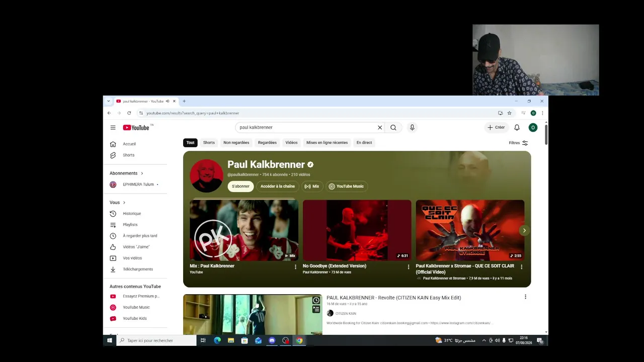Open the account avatar menu on YouTube
Image resolution: width=644 pixels, height=362 pixels.
533,128
